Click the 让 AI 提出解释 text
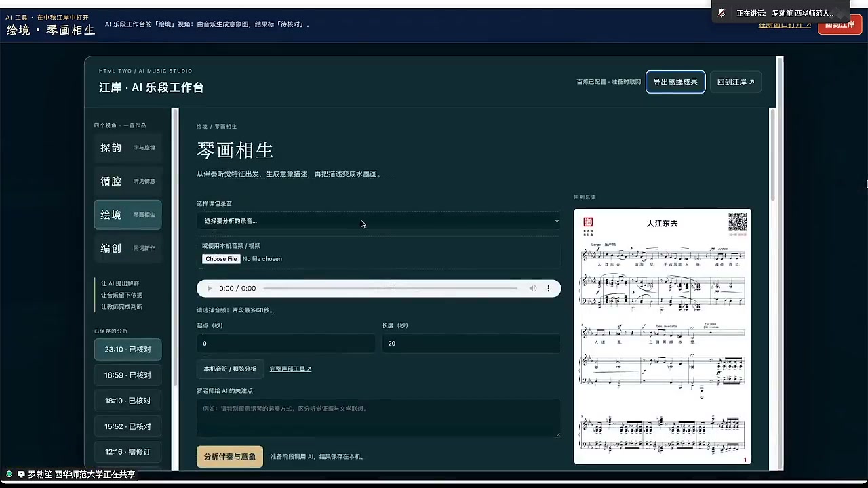The width and height of the screenshot is (868, 488). pyautogui.click(x=120, y=283)
